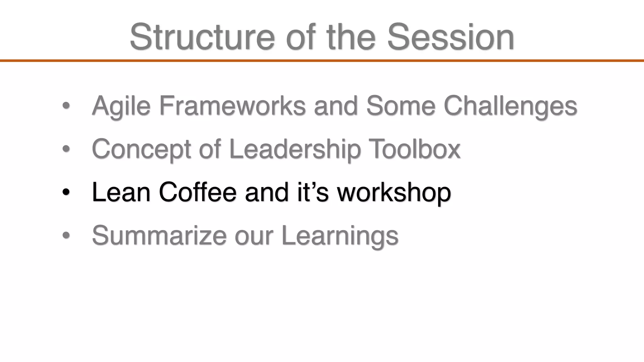The image size is (644, 362).
Task: Click the word 'Session' in the title
Action: point(451,37)
